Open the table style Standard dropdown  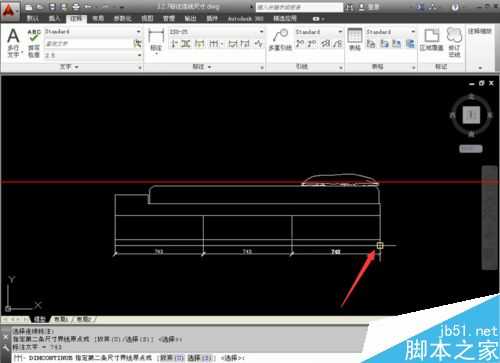pos(391,32)
